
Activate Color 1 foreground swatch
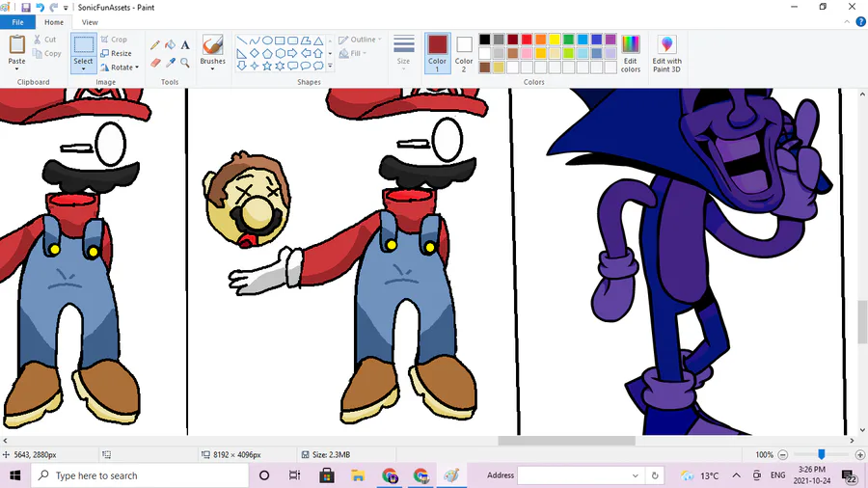[x=437, y=53]
